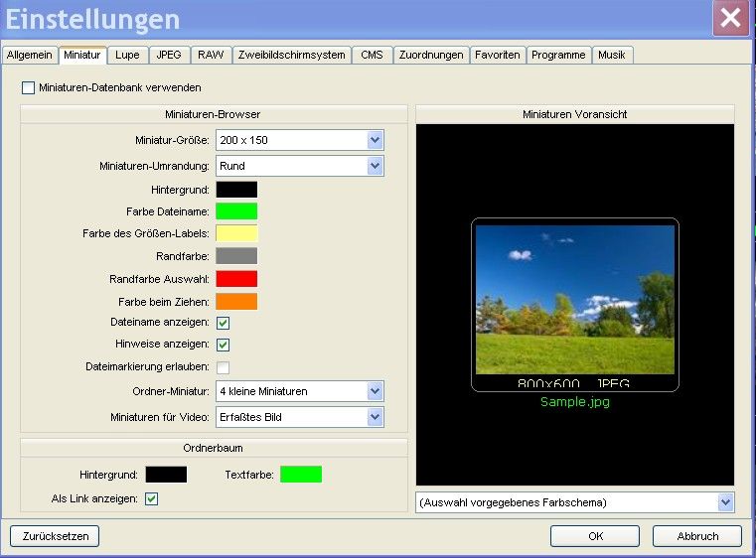Go to the Favoriten tab

497,56
